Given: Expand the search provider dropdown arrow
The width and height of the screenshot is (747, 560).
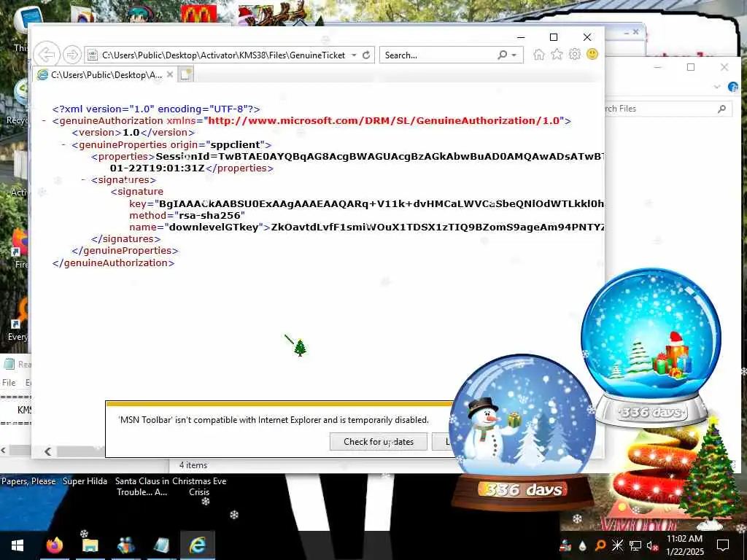Looking at the screenshot, I should 514,55.
